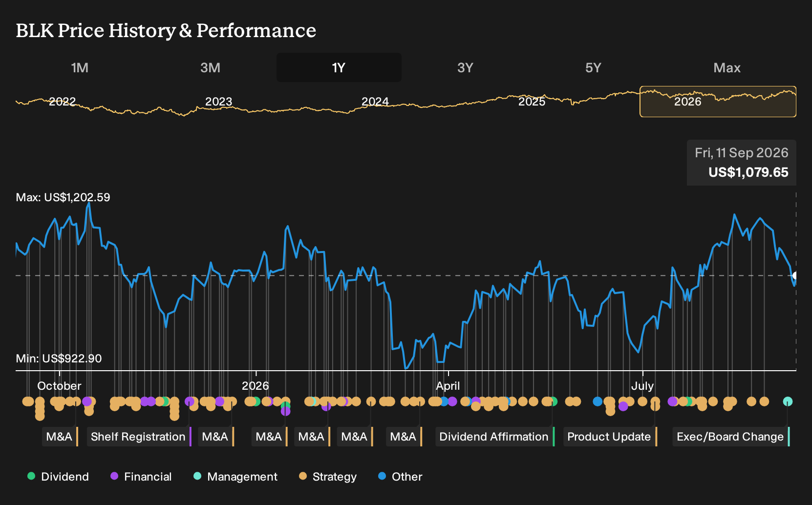Viewport: 812px width, 505px height.
Task: Toggle the Dividend legend filter
Action: point(58,477)
